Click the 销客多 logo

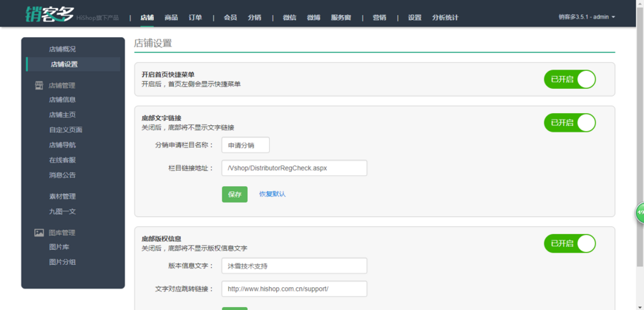pos(49,15)
